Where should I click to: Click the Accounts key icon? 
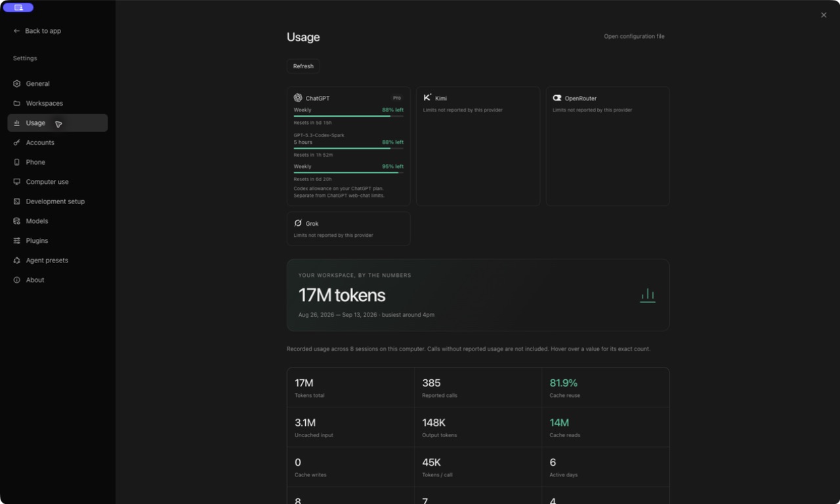click(x=17, y=143)
